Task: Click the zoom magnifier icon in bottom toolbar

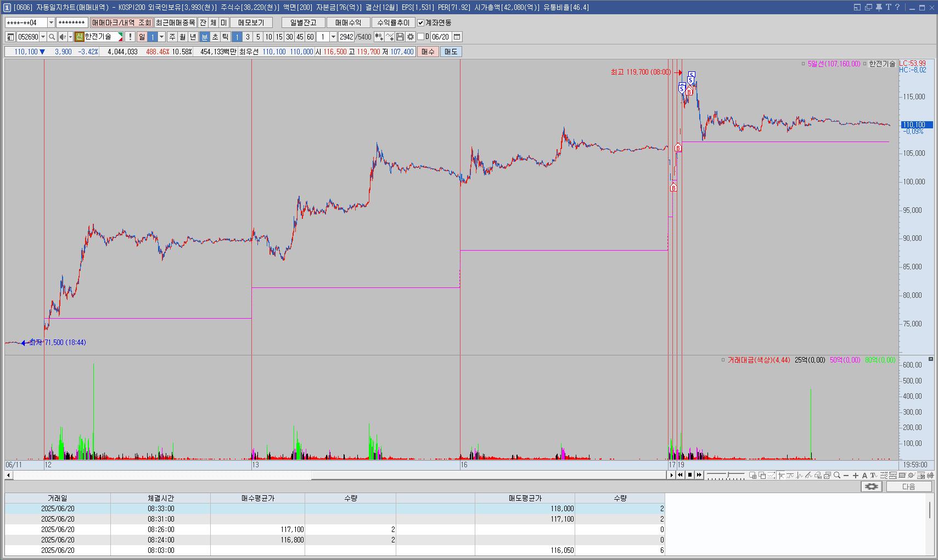Action: point(837,476)
